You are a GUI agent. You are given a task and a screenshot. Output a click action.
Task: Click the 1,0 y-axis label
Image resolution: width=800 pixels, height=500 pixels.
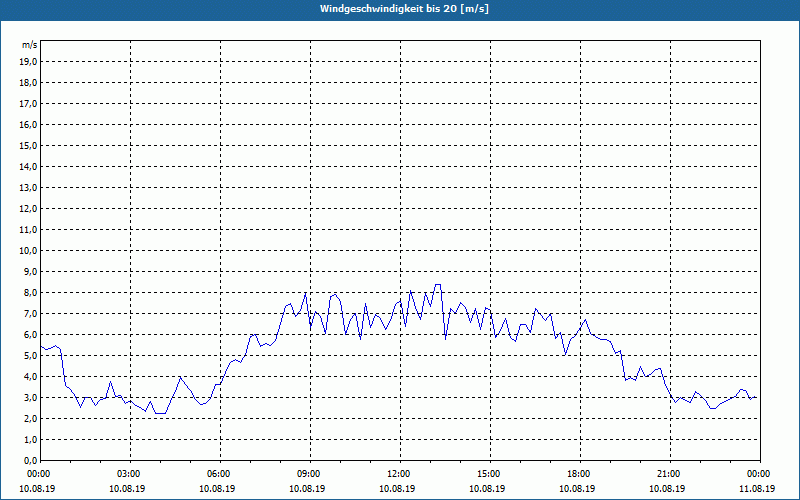click(30, 439)
